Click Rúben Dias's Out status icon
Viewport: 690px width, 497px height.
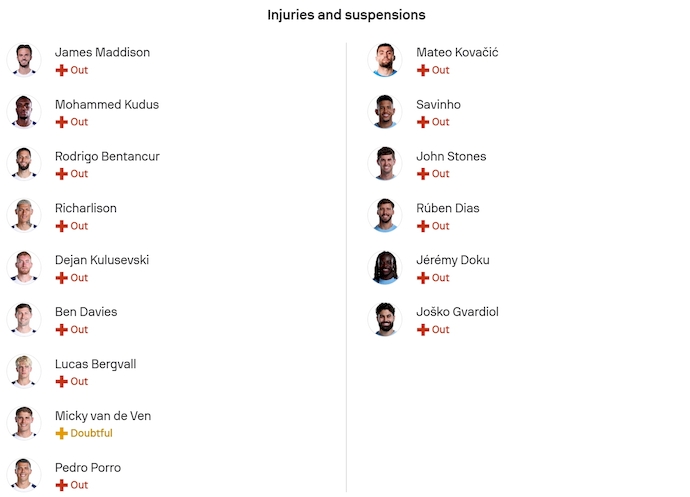pyautogui.click(x=423, y=226)
